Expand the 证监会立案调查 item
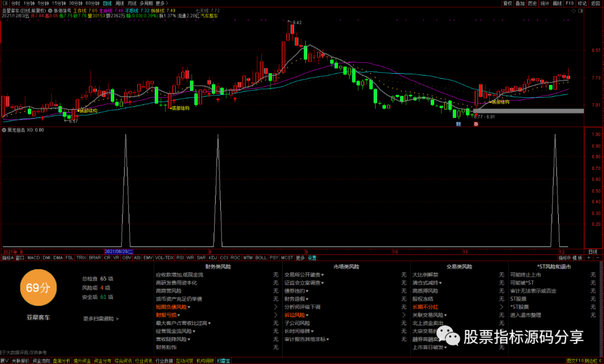 click(304, 283)
